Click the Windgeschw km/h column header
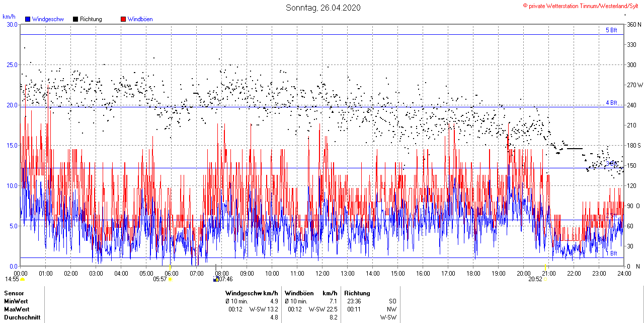 [x=252, y=293]
